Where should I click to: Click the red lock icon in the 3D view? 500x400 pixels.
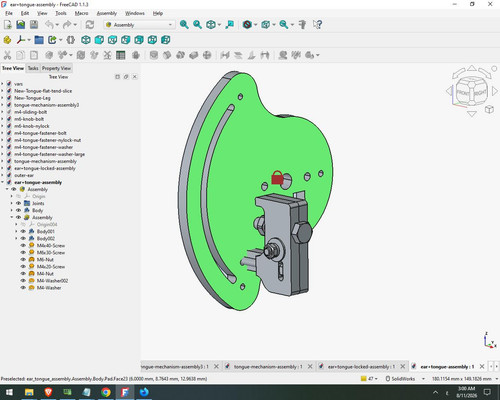tap(277, 178)
